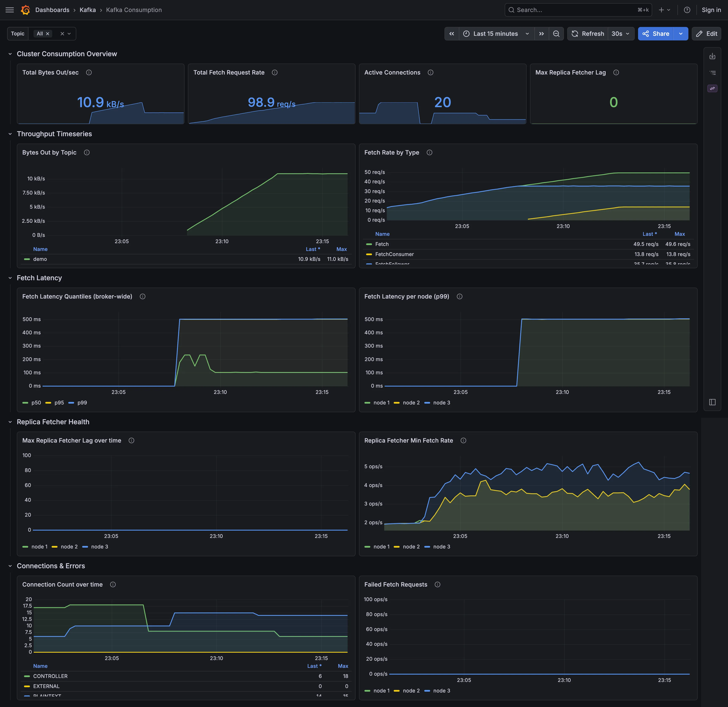Open the help question-mark icon
The image size is (728, 707).
point(687,10)
